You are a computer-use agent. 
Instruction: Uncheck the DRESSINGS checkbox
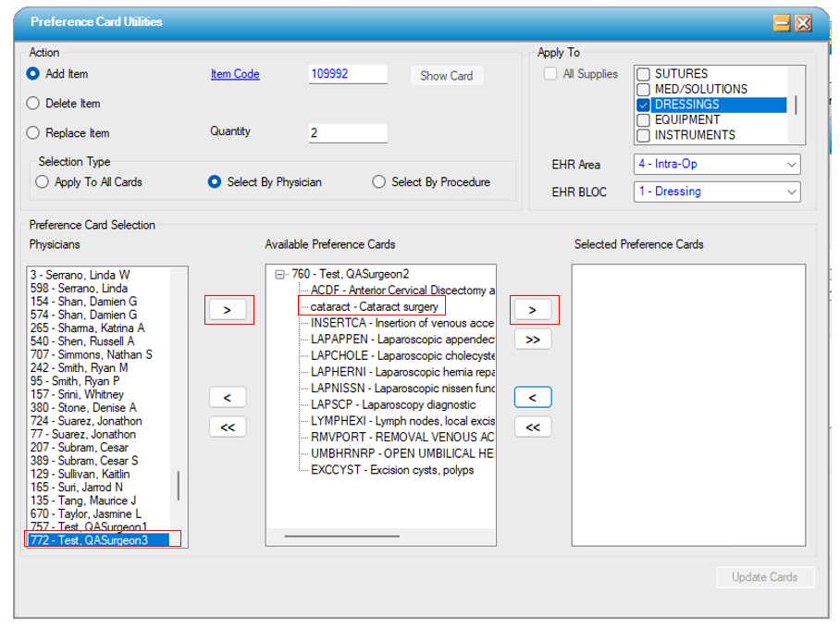click(x=643, y=105)
